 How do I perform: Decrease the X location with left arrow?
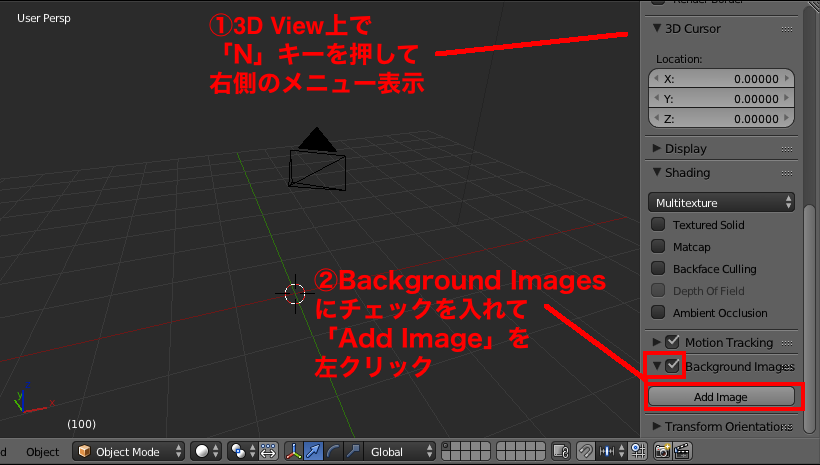(x=656, y=79)
